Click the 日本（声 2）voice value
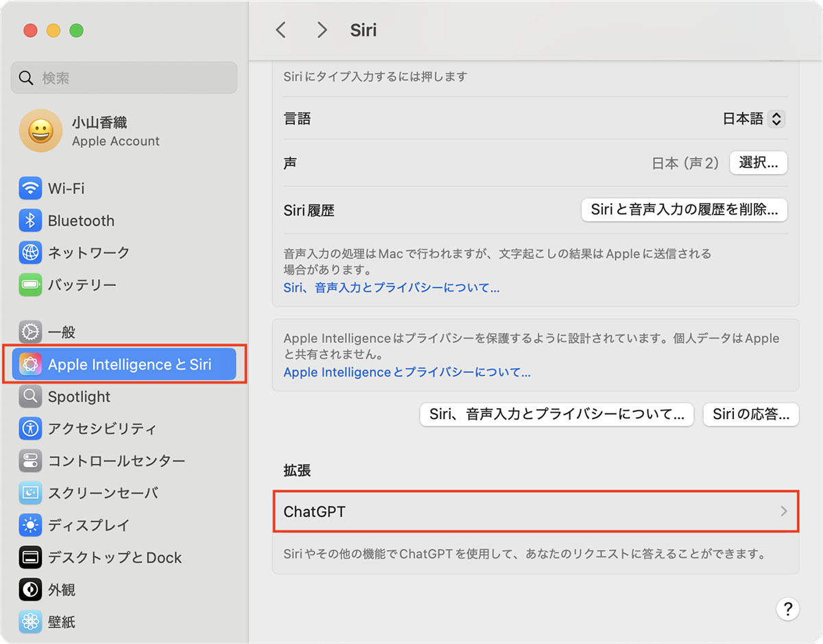 (685, 163)
